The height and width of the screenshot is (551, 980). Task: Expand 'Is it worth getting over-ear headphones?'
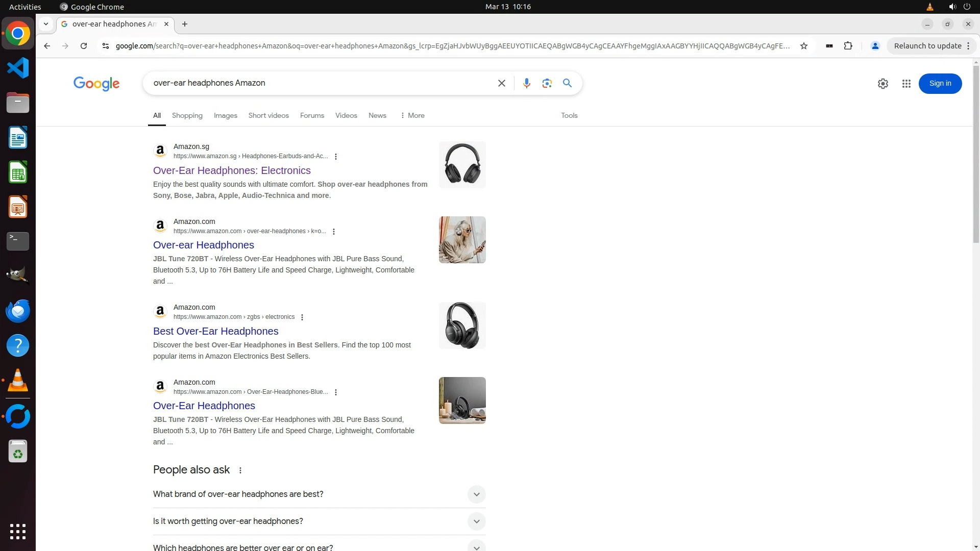476,521
